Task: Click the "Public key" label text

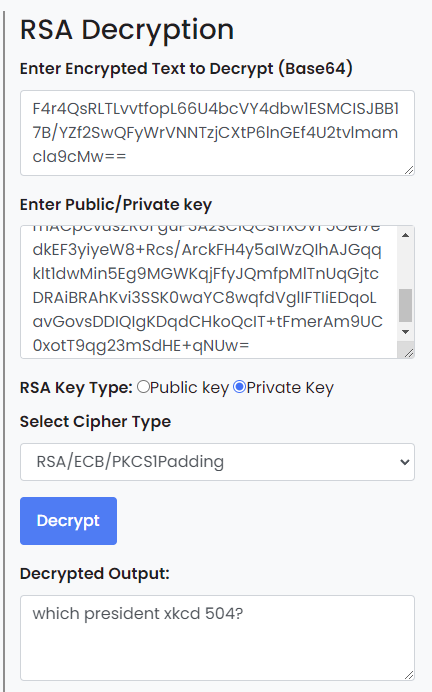Action: (190, 387)
